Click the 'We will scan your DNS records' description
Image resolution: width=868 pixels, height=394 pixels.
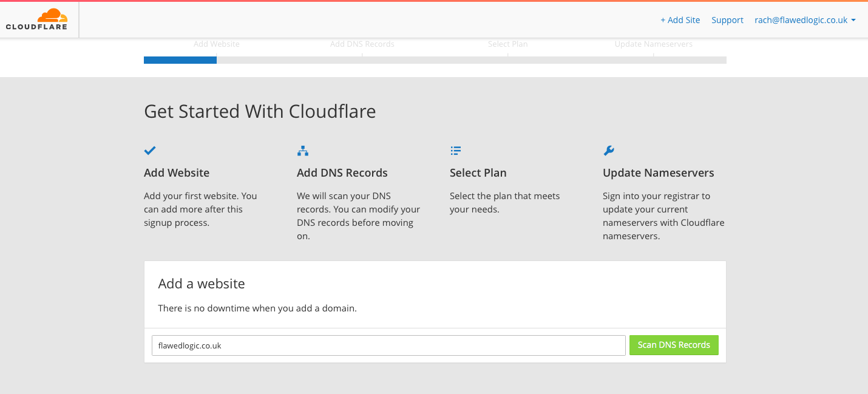tap(359, 216)
